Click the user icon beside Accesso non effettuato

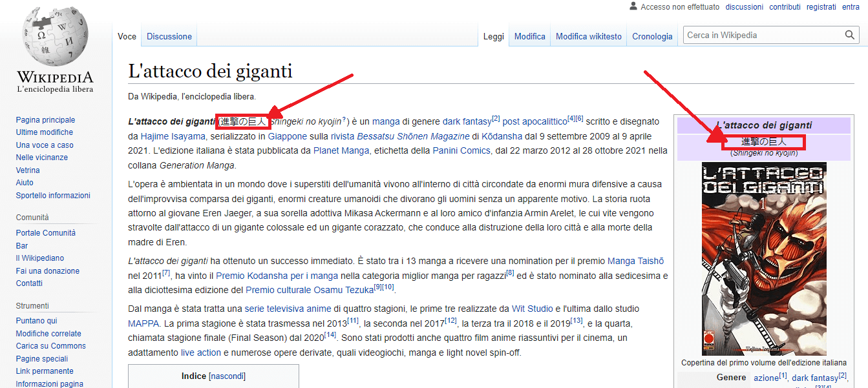click(633, 6)
